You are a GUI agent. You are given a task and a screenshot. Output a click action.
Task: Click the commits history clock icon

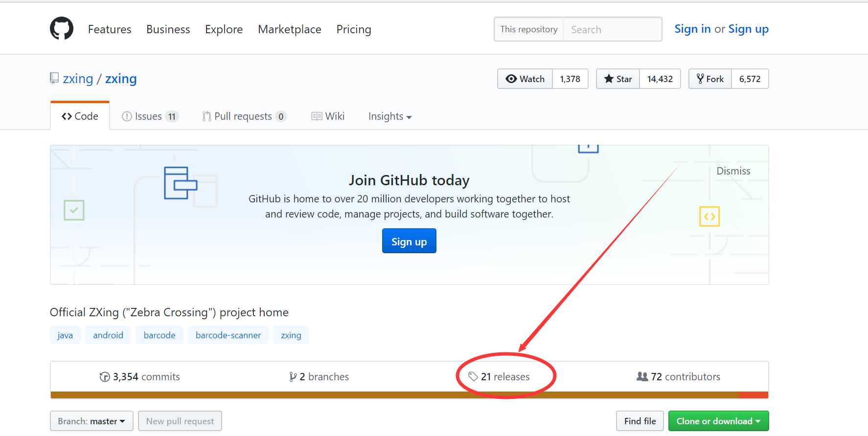(x=105, y=377)
